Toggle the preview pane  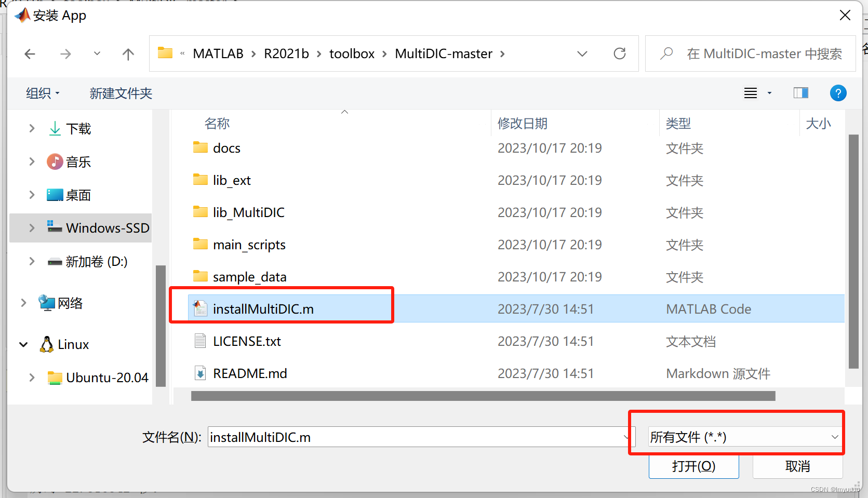point(801,93)
